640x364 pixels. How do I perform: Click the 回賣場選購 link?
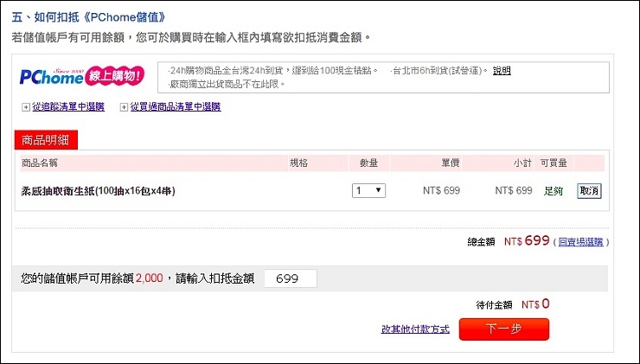tap(581, 243)
